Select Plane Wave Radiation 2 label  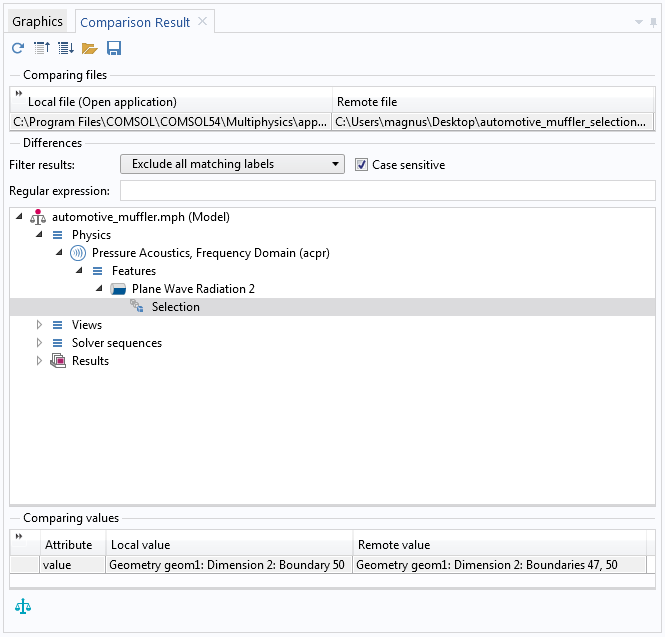click(x=193, y=289)
